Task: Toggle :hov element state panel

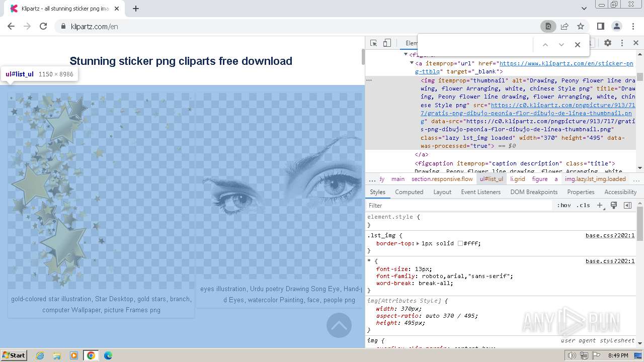Action: click(564, 206)
